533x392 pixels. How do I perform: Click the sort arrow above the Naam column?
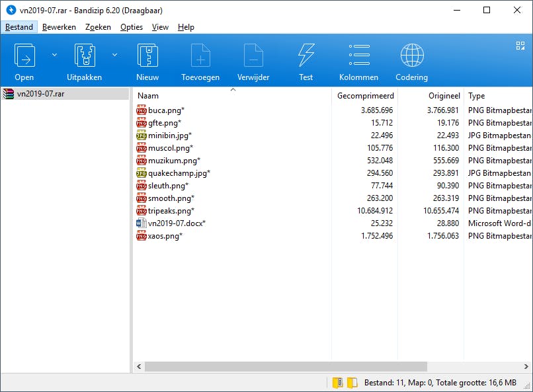[233, 89]
